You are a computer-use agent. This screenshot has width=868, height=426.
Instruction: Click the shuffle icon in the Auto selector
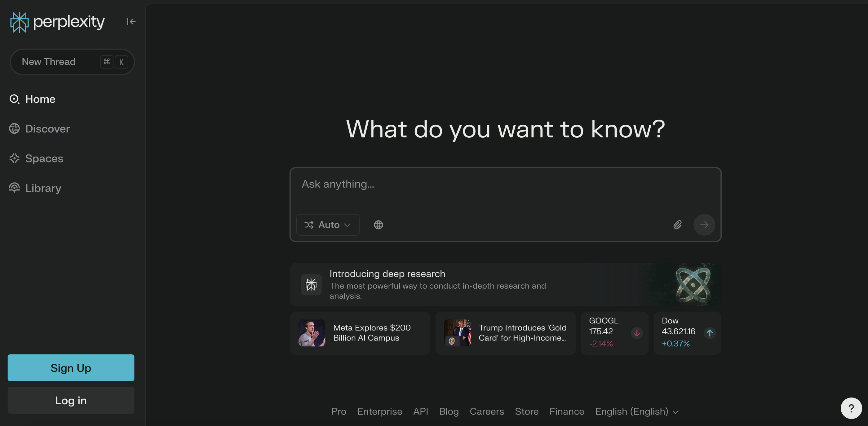tap(309, 225)
